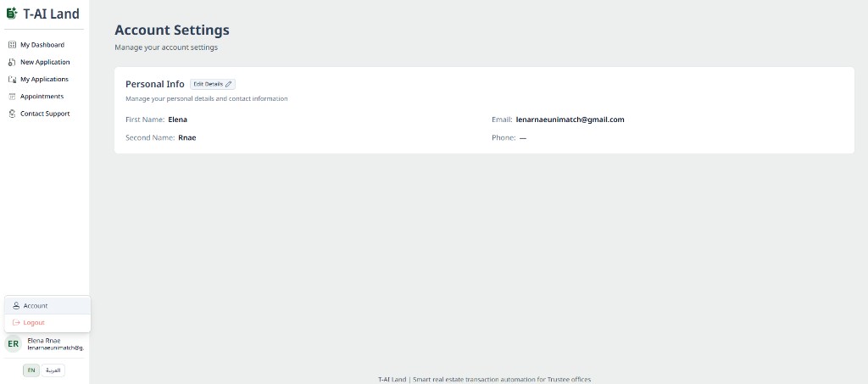Click the 'Manage your account settings' subtitle
This screenshot has width=868, height=384.
point(166,47)
